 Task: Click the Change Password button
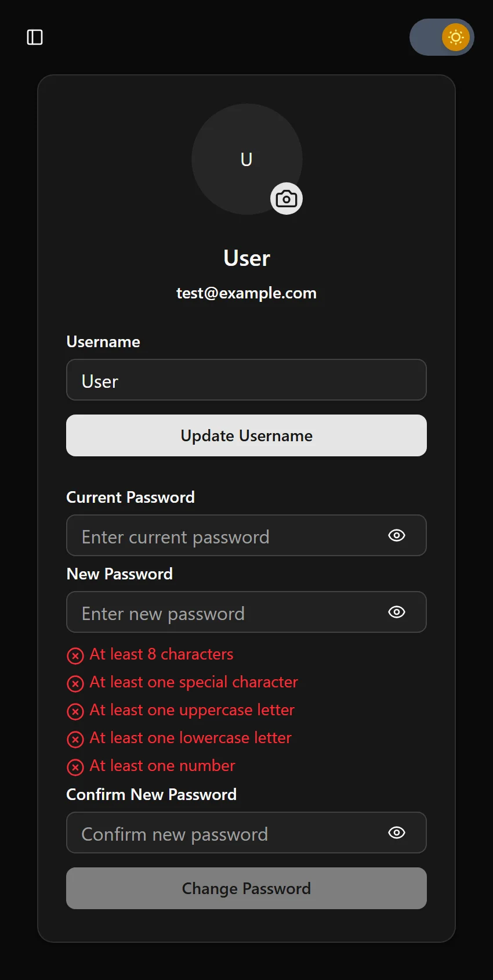246,888
